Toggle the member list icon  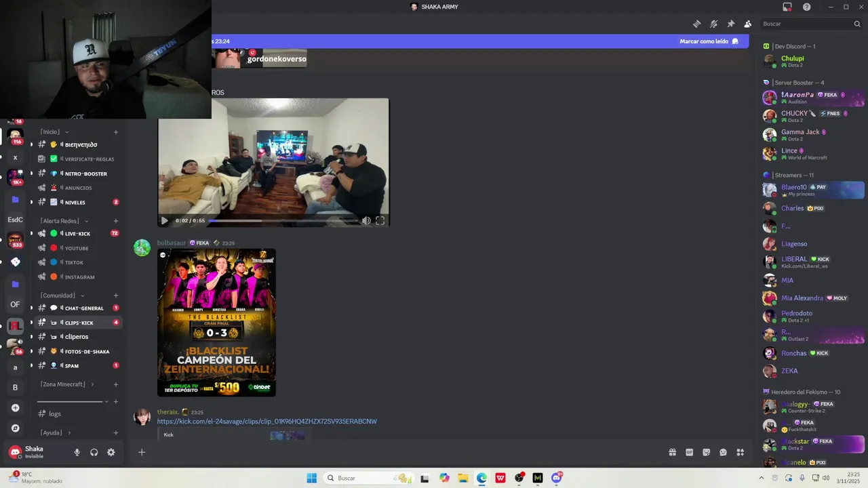tap(747, 24)
